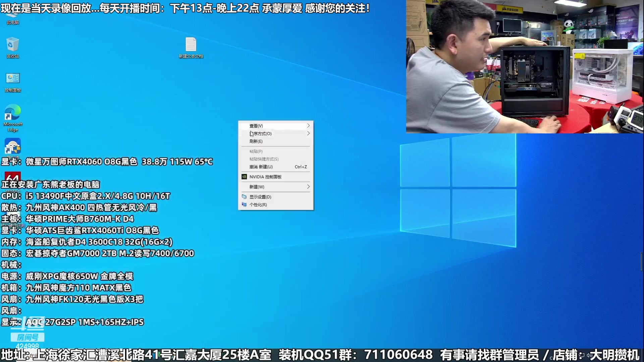Click the personalization icon beside 个性化
This screenshot has width=644, height=362.
[x=245, y=204]
